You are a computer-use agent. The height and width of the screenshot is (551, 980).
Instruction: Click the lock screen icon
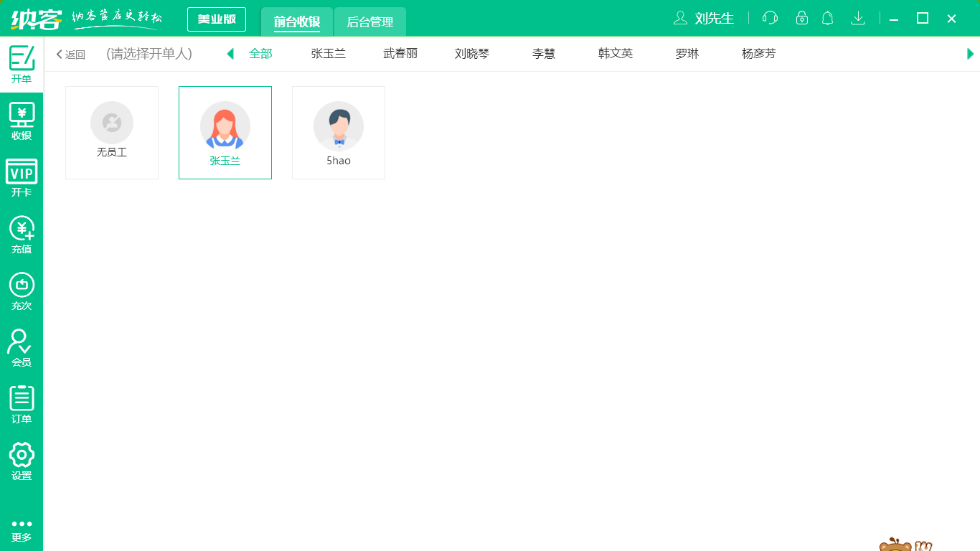click(x=798, y=18)
